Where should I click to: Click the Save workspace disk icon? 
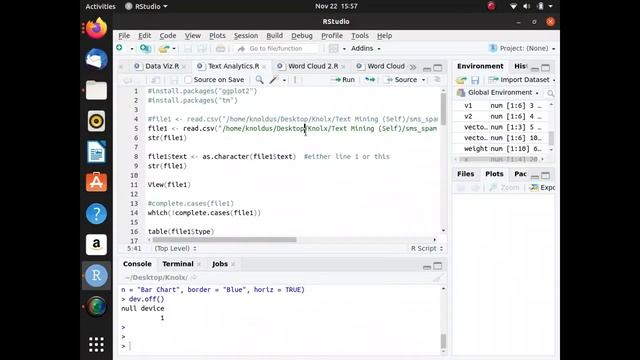tap(475, 80)
